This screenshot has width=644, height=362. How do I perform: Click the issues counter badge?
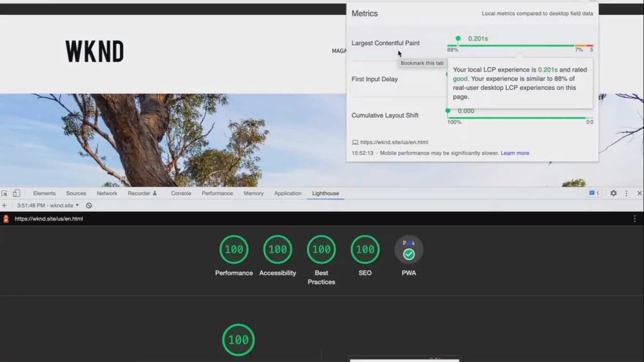pyautogui.click(x=594, y=193)
